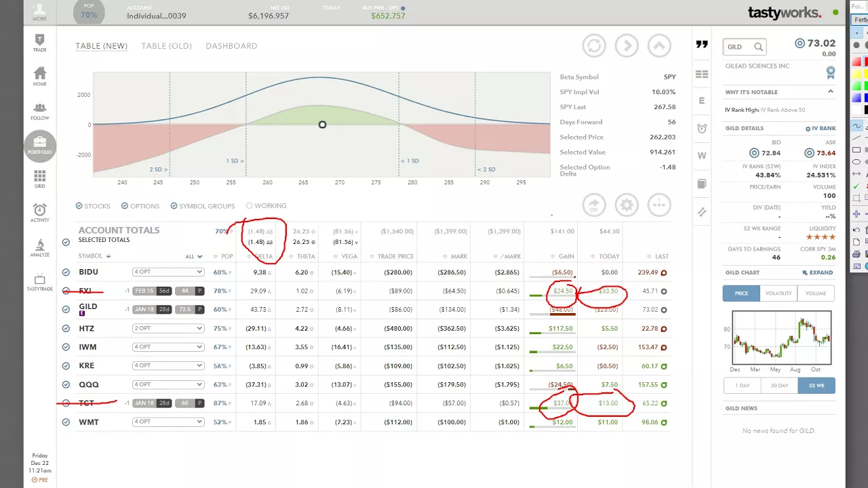Toggle the HTZ row checkbox
Viewport: 868px width, 488px height.
pyautogui.click(x=66, y=328)
